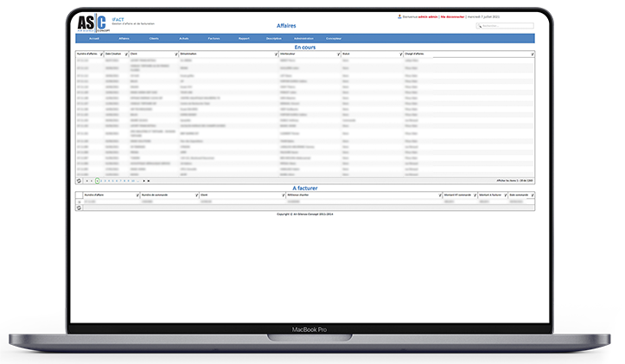Open the Affaires menu item
Screen dimensions: 625x364
pos(124,39)
